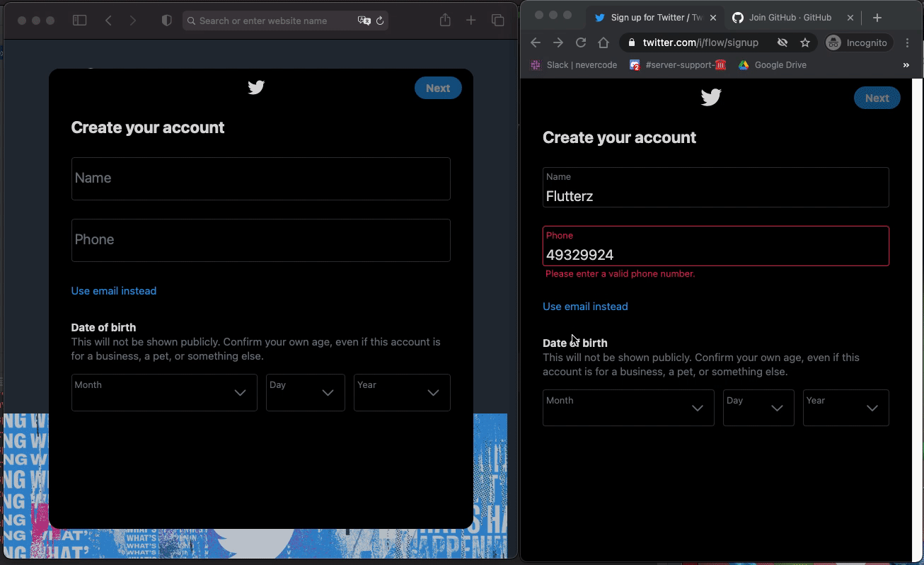
Task: Go forward in Chrome window
Action: pos(558,42)
